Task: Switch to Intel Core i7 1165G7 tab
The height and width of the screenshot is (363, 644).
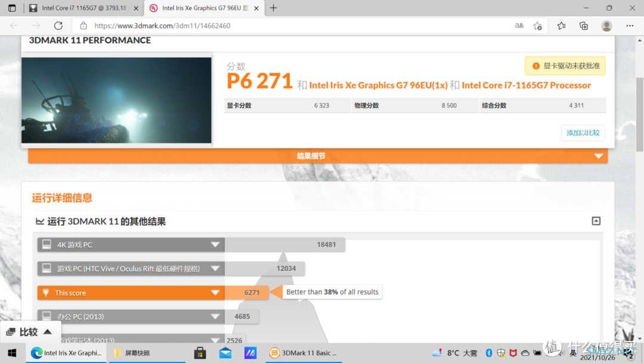Action: click(x=84, y=8)
